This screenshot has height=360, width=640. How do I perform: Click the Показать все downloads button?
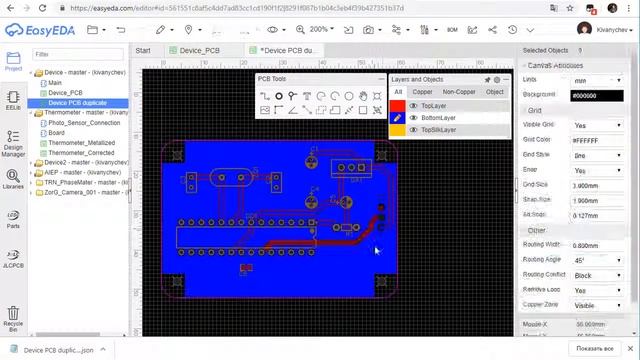pyautogui.click(x=595, y=349)
